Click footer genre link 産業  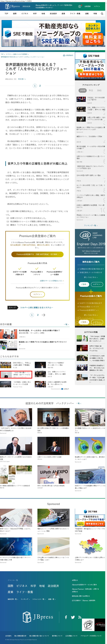(10, 592)
